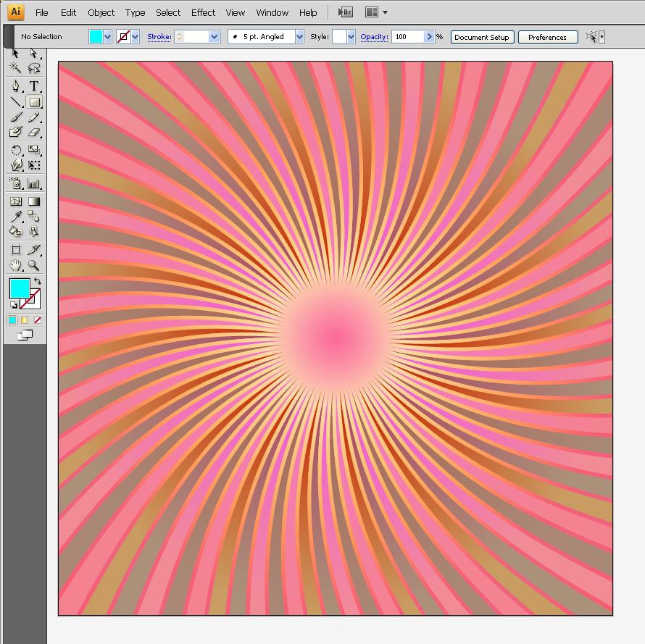The height and width of the screenshot is (644, 645).
Task: Set paint mode to None
Action: tap(38, 320)
